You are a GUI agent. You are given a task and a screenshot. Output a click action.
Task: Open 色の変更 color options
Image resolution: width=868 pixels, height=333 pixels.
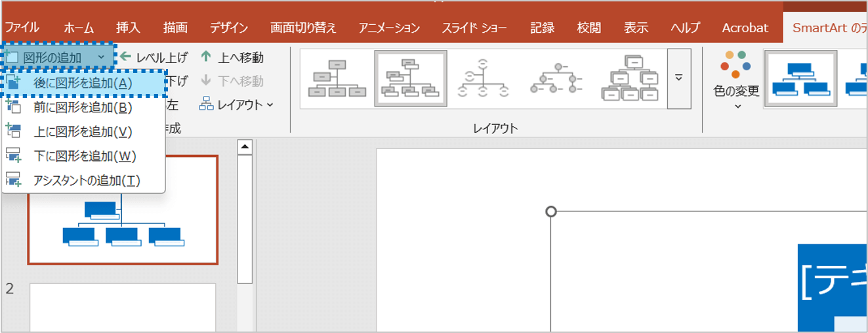[x=735, y=79]
